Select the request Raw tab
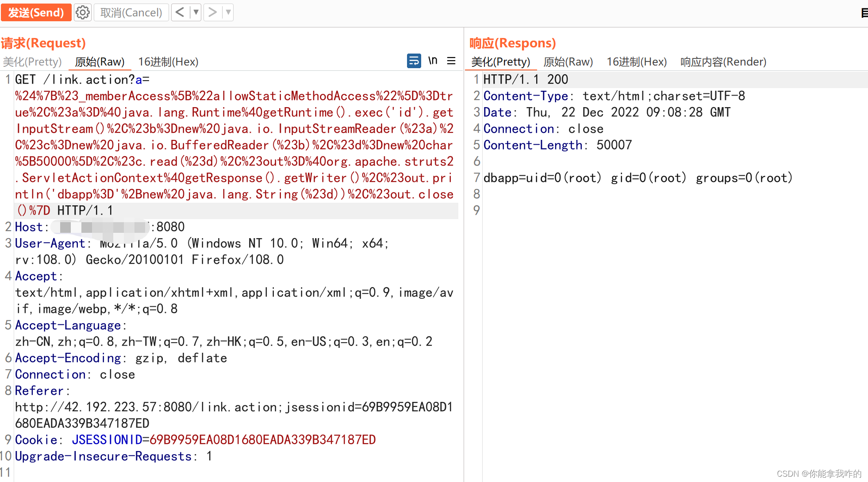The image size is (868, 482). pyautogui.click(x=100, y=62)
